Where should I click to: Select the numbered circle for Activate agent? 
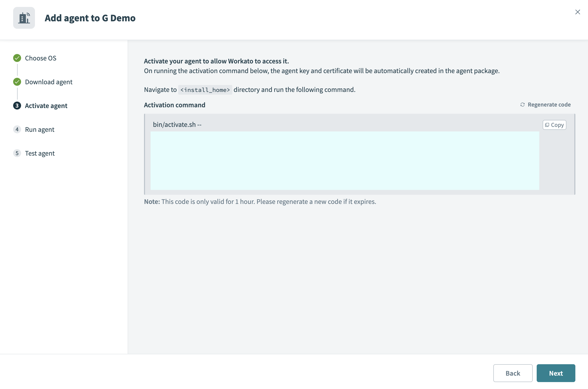[x=17, y=106]
